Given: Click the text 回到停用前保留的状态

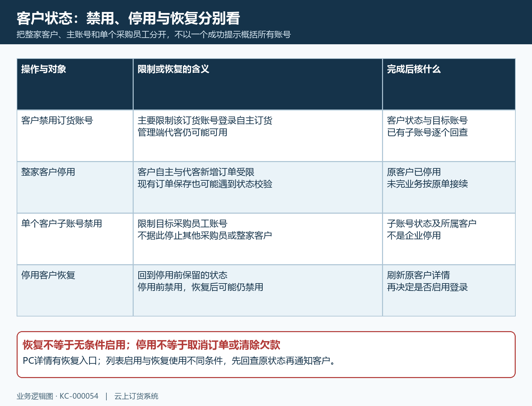Looking at the screenshot, I should point(183,275).
